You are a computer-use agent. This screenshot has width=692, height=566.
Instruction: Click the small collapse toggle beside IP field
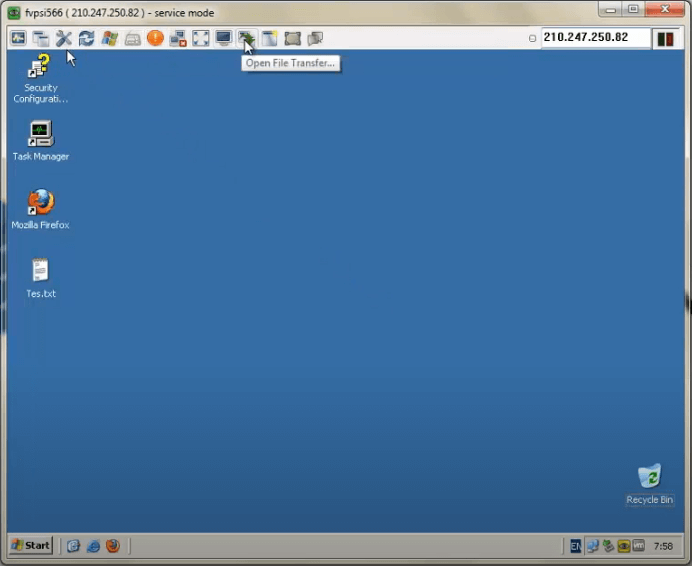click(532, 38)
